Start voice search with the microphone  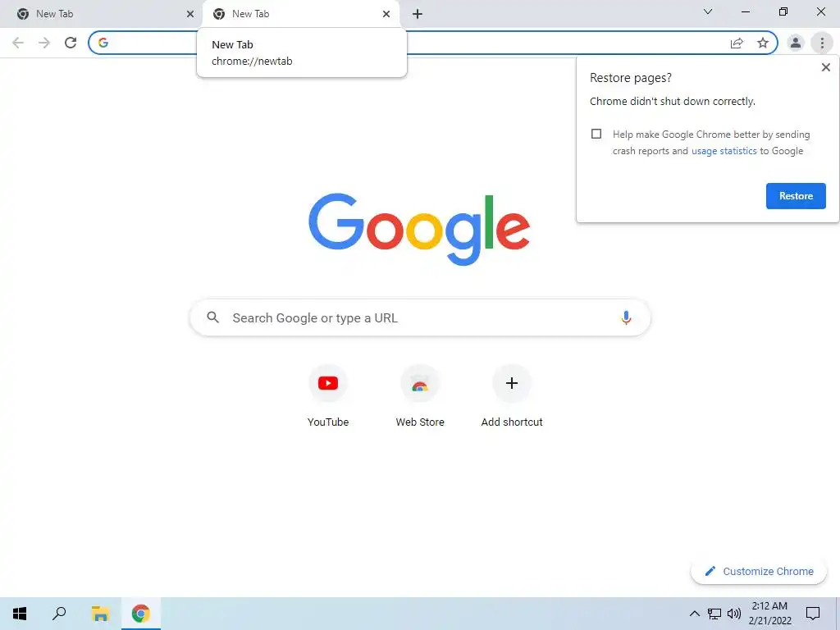pos(626,317)
